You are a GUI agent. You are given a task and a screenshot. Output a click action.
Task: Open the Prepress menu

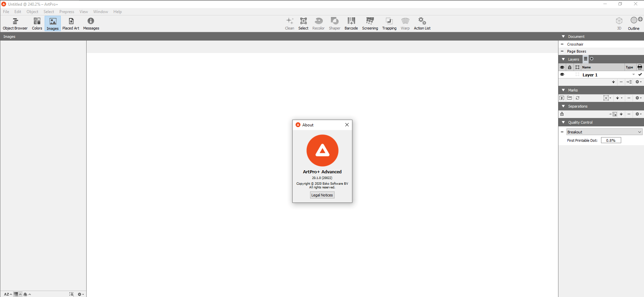point(67,12)
